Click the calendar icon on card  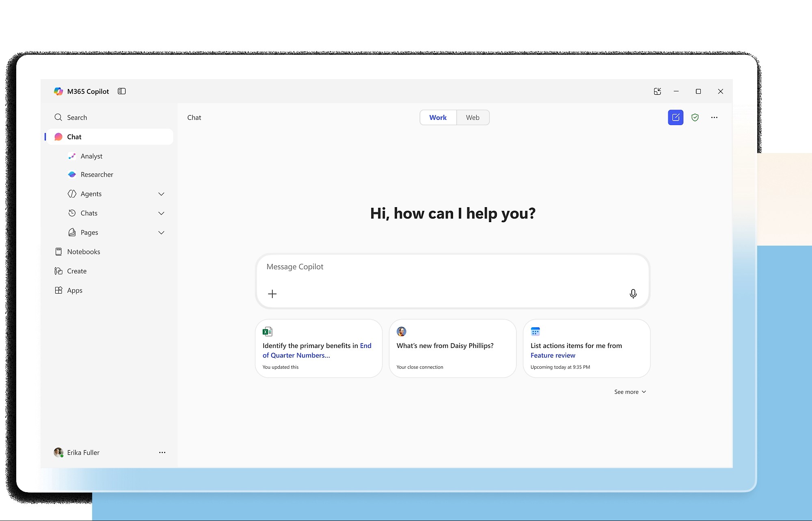point(536,332)
